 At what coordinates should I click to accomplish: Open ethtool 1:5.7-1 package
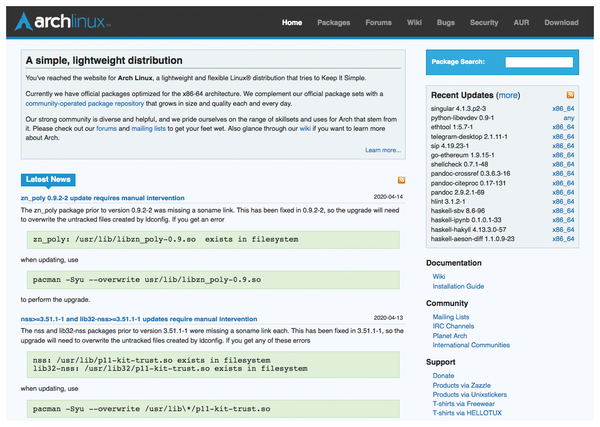(x=452, y=127)
